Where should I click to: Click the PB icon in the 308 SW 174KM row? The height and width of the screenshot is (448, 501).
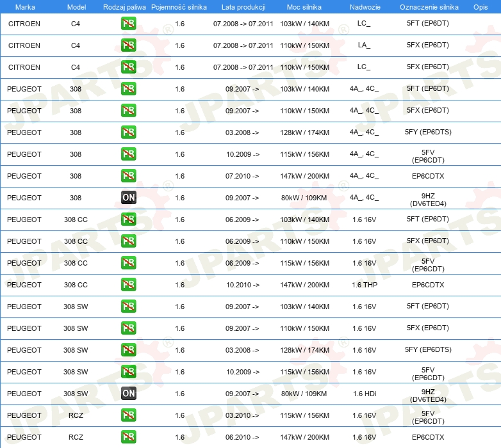tap(128, 350)
